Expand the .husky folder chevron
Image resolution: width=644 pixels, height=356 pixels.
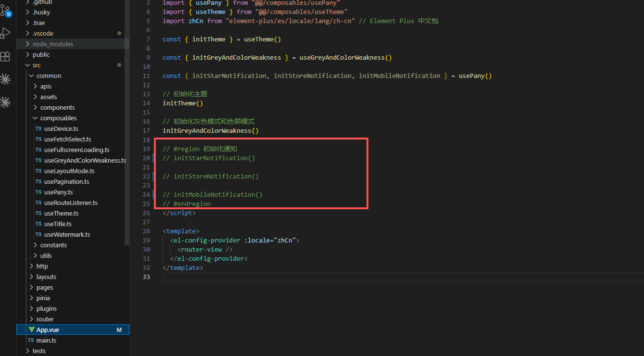click(x=27, y=12)
